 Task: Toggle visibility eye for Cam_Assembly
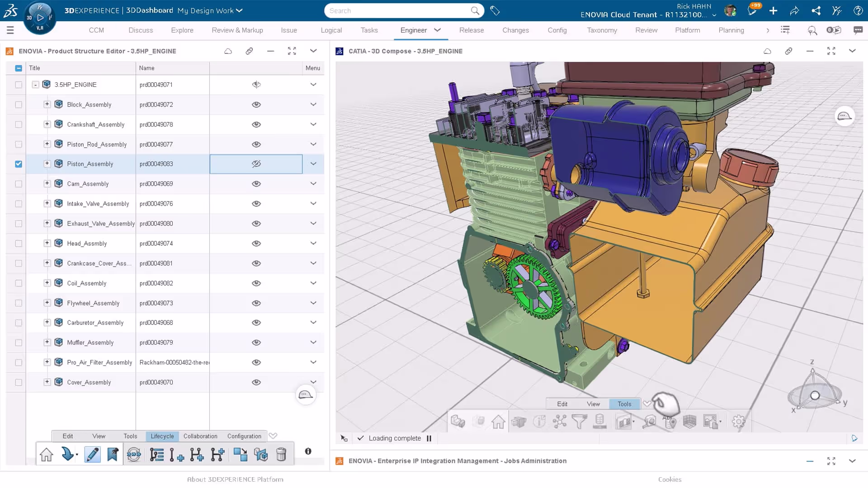coord(256,184)
